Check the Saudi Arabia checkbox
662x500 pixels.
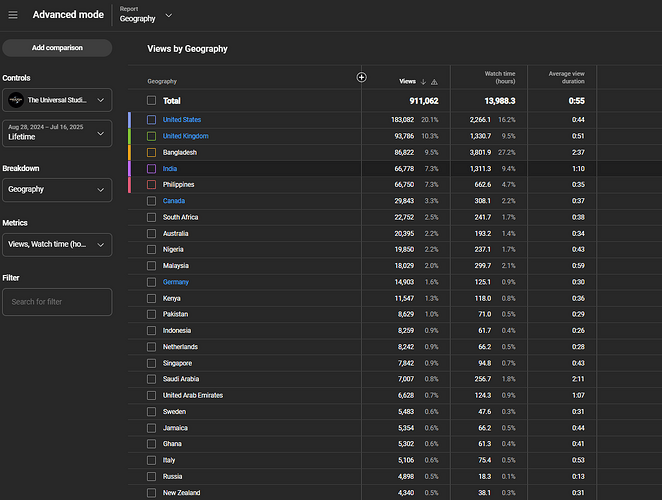click(x=152, y=379)
